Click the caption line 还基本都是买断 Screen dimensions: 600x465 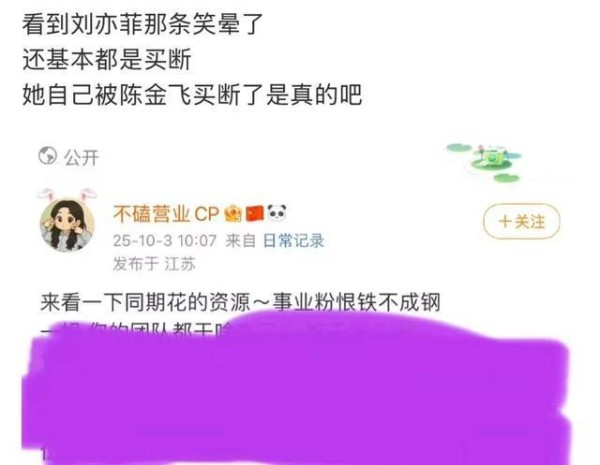(107, 60)
